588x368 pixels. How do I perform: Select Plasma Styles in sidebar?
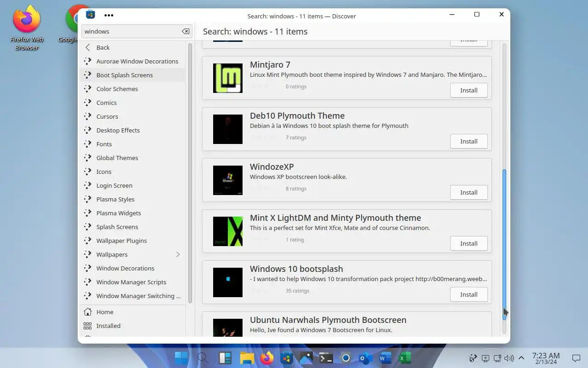[132, 199]
